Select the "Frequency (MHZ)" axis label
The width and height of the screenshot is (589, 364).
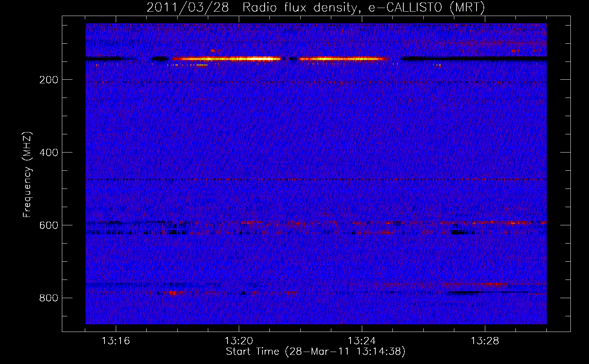tap(27, 175)
